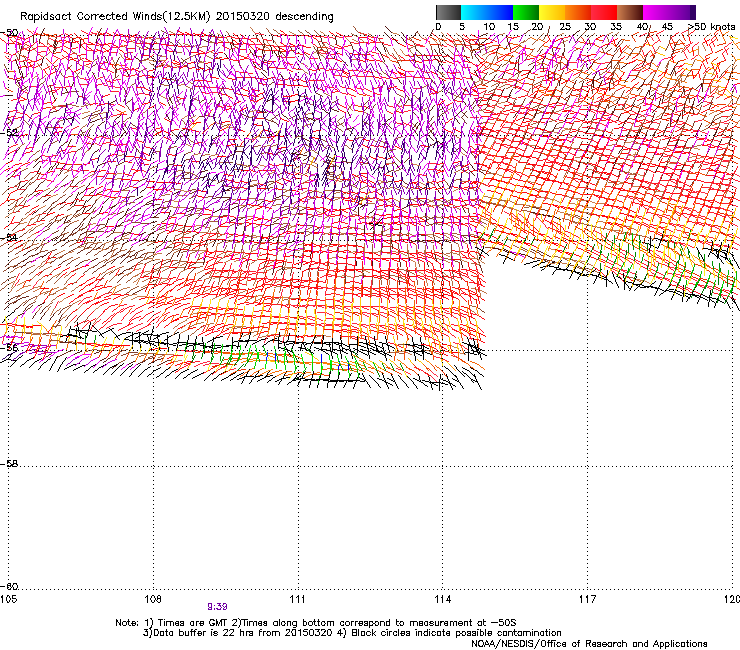Click the gray 0-5 knots color segment

tap(448, 12)
